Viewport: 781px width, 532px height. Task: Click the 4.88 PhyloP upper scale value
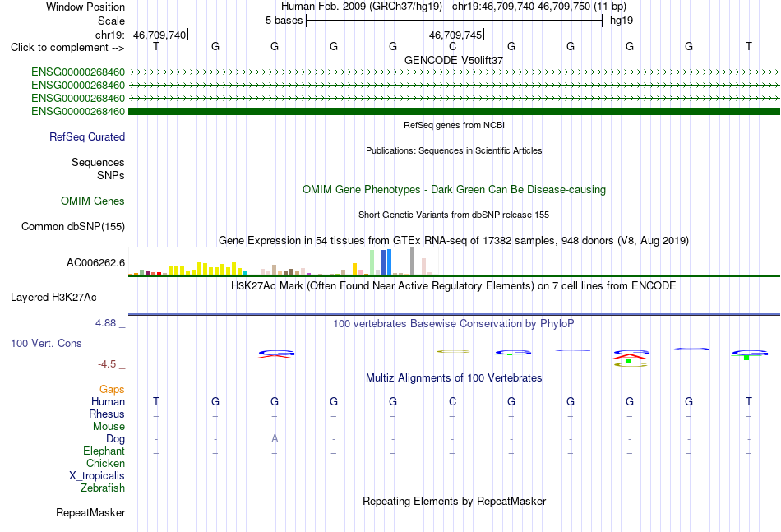coord(105,323)
